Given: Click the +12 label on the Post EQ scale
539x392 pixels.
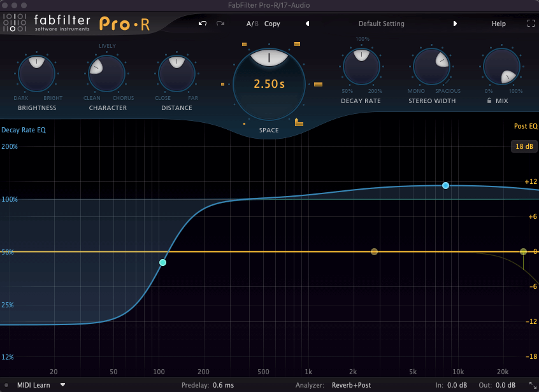Looking at the screenshot, I should (x=531, y=181).
